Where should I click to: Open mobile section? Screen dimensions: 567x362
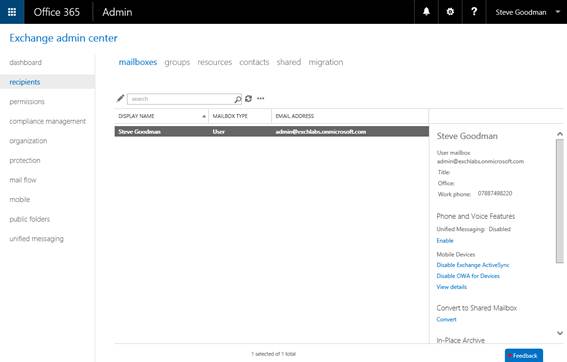tap(20, 199)
